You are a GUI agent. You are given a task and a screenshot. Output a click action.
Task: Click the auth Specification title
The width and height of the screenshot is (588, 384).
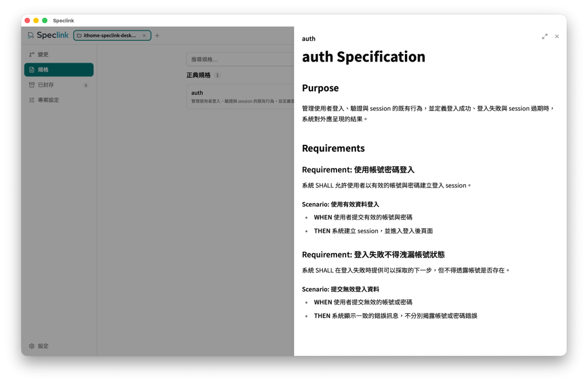363,57
